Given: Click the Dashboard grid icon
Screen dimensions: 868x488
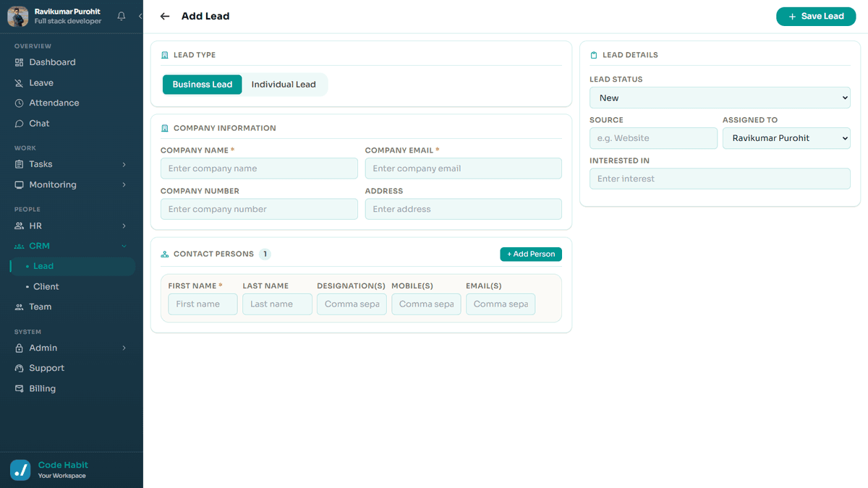Looking at the screenshot, I should point(20,62).
